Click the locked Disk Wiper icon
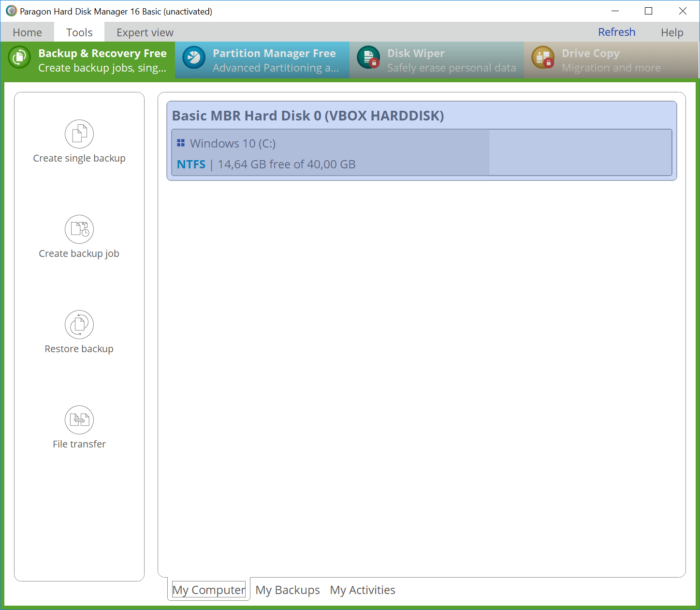Viewport: 700px width, 610px height. 368,58
